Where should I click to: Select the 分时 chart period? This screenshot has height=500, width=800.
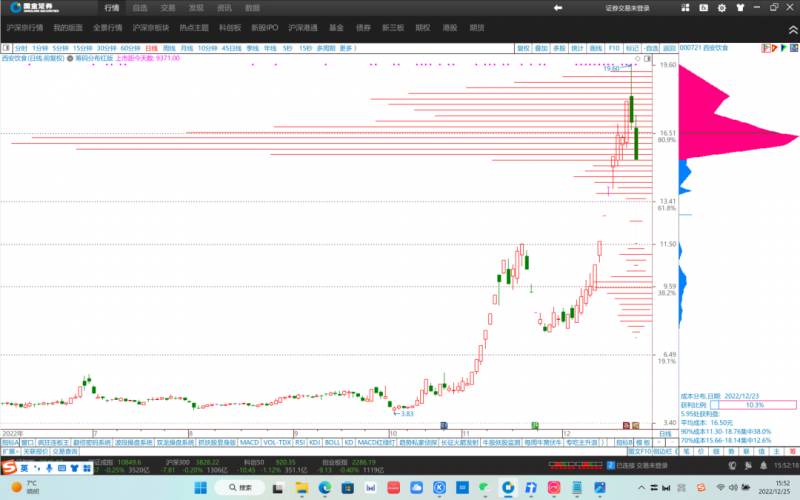pos(21,48)
